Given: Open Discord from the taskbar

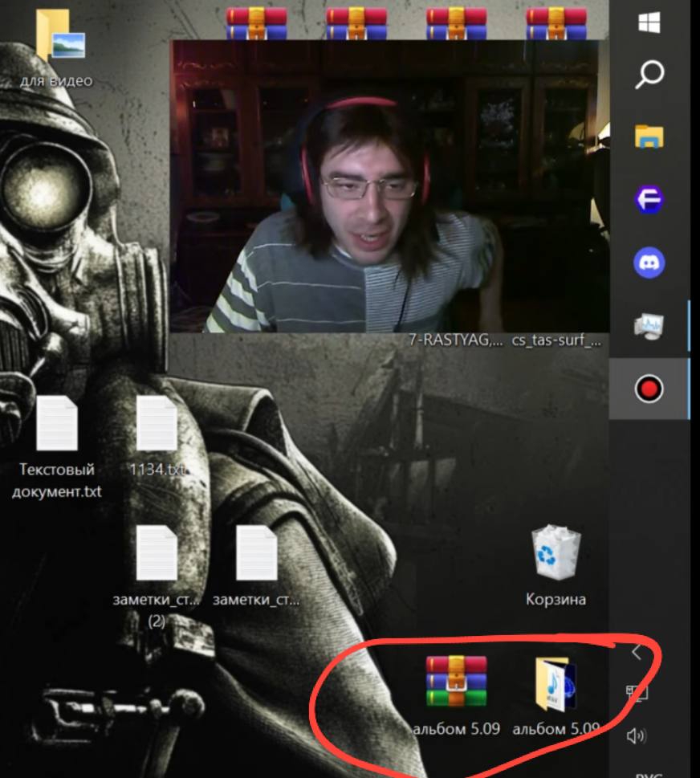Looking at the screenshot, I should [x=649, y=263].
